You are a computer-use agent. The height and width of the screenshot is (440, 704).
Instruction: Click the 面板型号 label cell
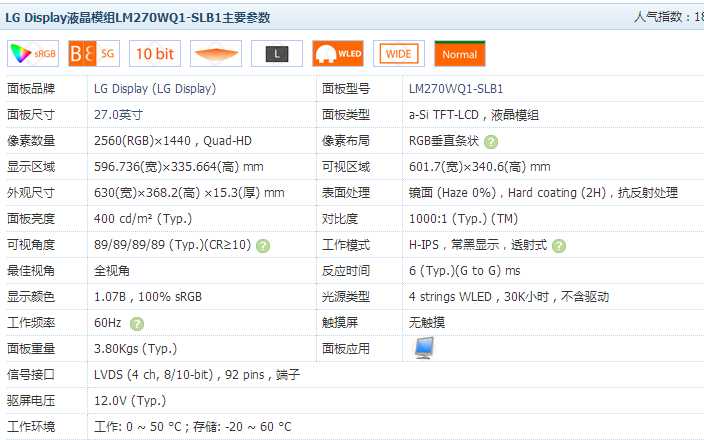[346, 88]
